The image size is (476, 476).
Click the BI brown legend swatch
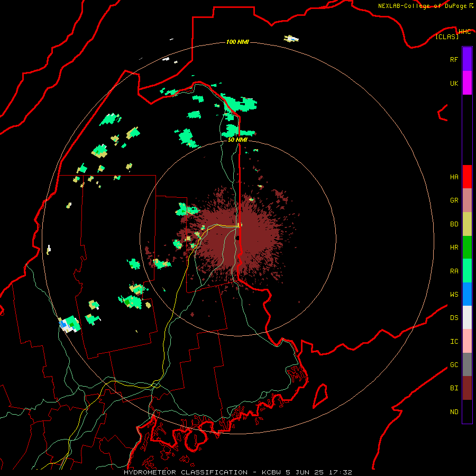pyautogui.click(x=467, y=388)
